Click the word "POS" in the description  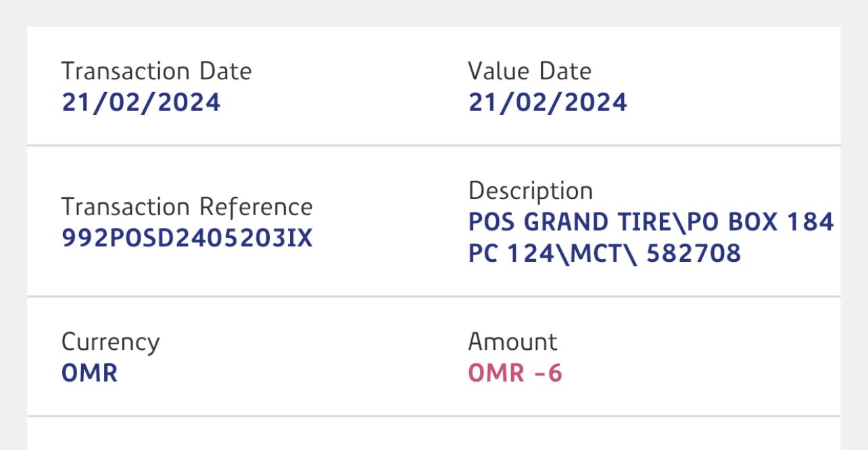tap(492, 222)
